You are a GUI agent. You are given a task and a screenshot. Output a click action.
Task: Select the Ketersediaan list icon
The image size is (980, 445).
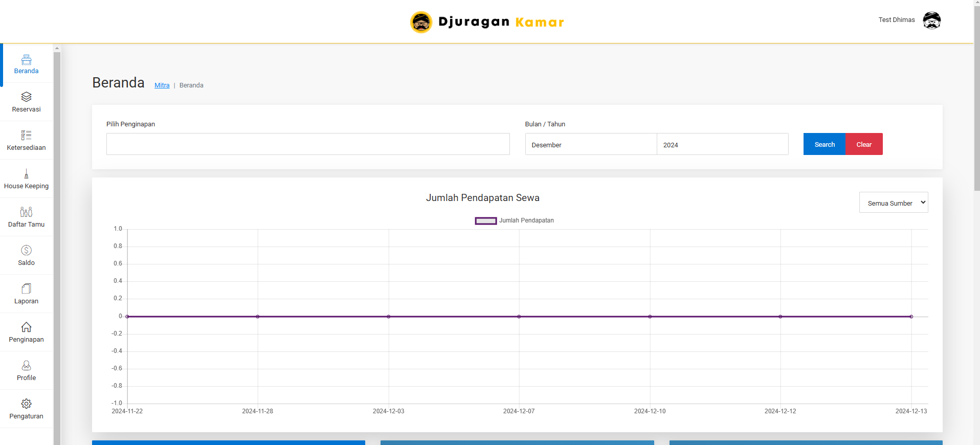point(26,135)
